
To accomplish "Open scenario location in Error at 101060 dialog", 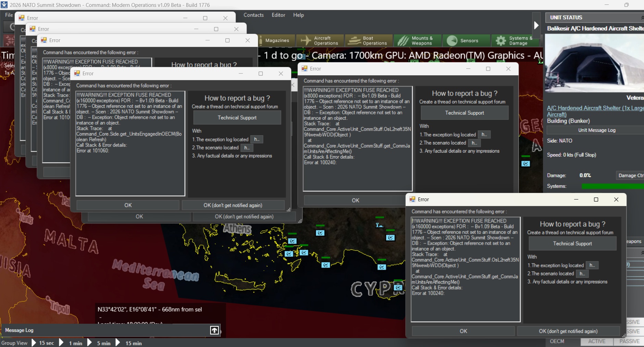I will (247, 147).
